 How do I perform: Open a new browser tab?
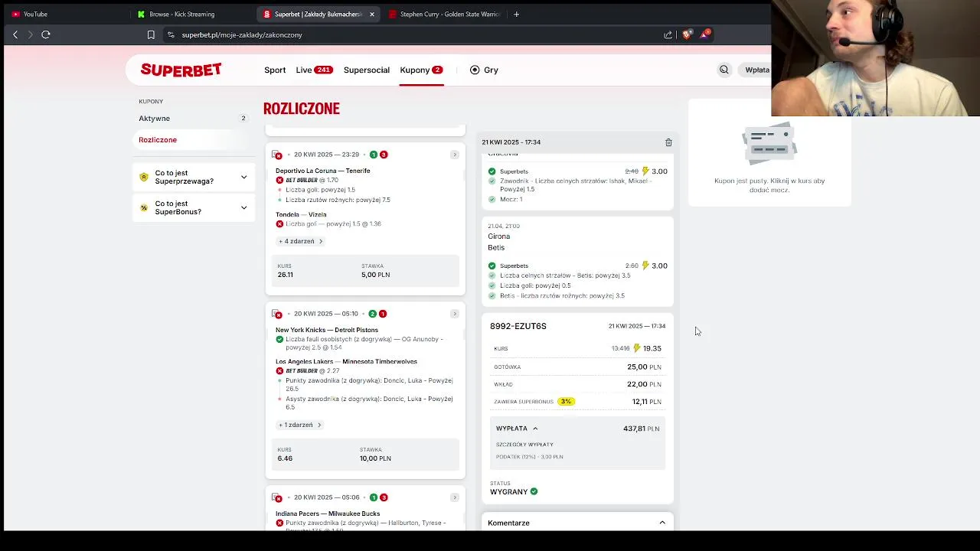point(516,14)
